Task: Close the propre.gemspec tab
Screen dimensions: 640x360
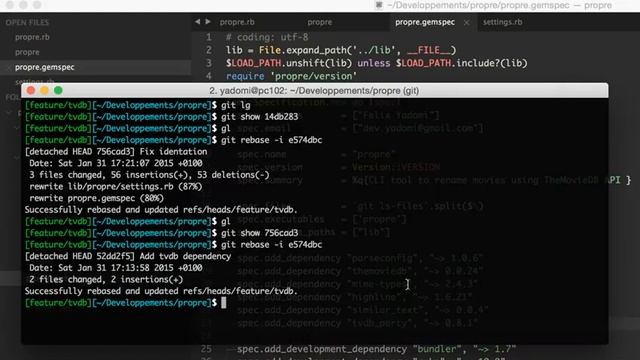Action: (467, 22)
